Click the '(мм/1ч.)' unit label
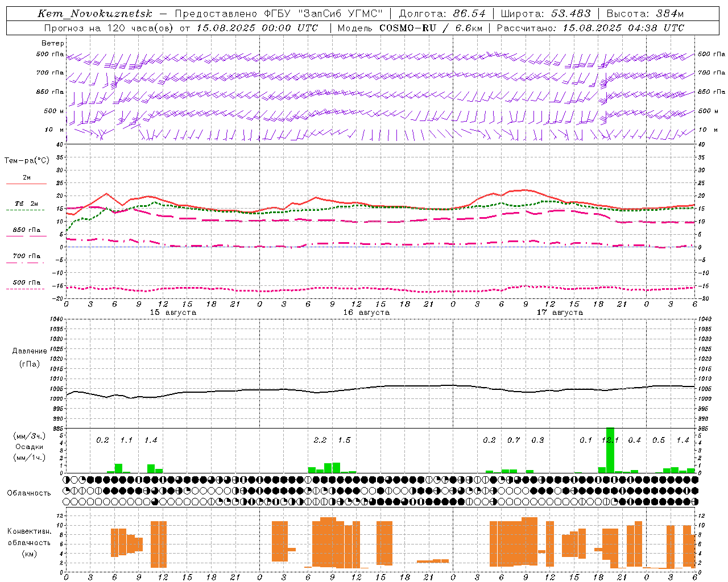 coord(30,458)
